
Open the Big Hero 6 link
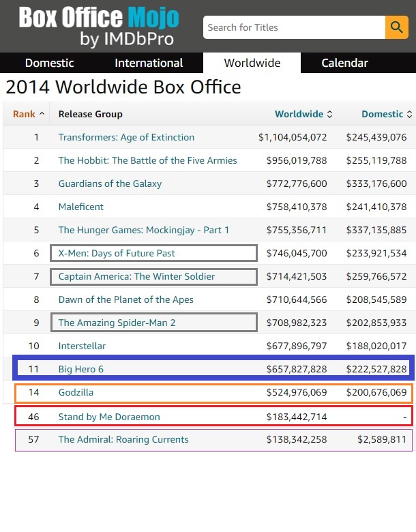pyautogui.click(x=81, y=369)
